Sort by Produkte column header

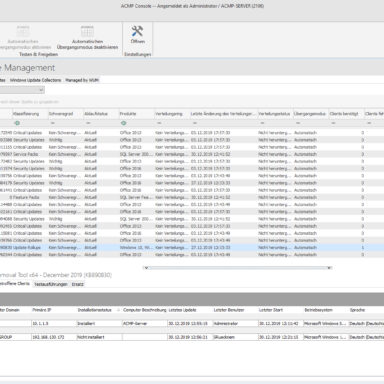click(x=137, y=114)
